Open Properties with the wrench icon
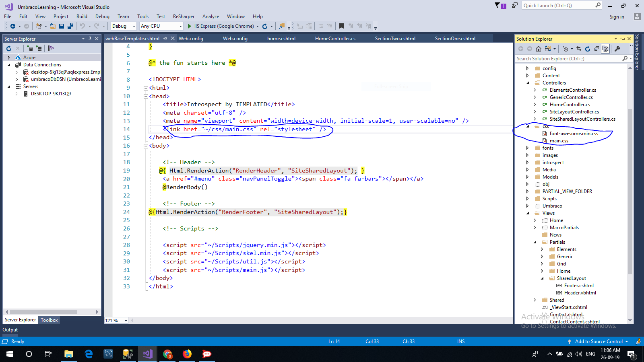Image resolution: width=644 pixels, height=362 pixels. (x=617, y=49)
